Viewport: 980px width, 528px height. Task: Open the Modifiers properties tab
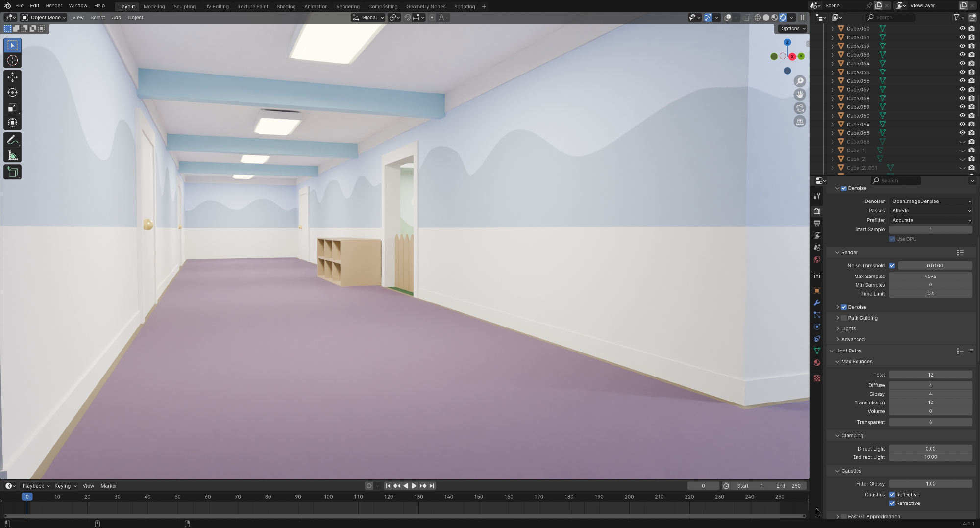[x=817, y=303]
